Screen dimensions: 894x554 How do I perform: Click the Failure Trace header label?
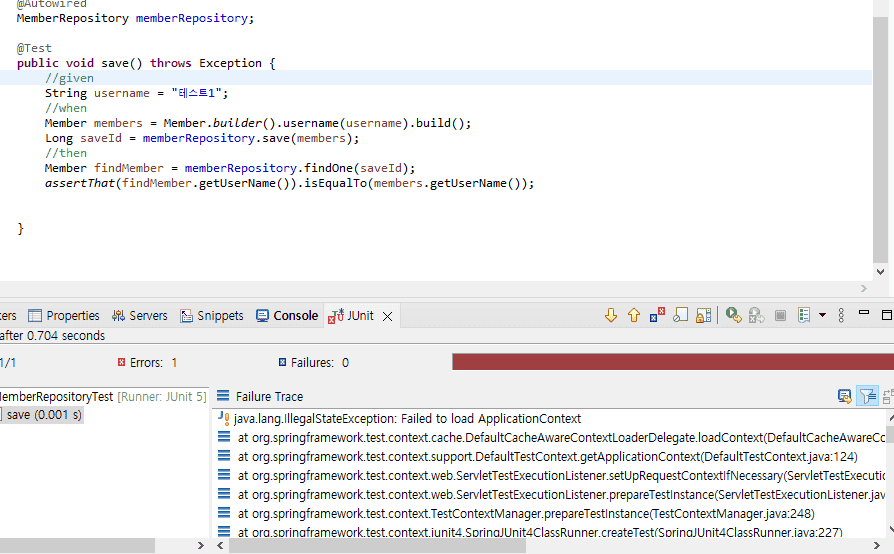(x=269, y=397)
